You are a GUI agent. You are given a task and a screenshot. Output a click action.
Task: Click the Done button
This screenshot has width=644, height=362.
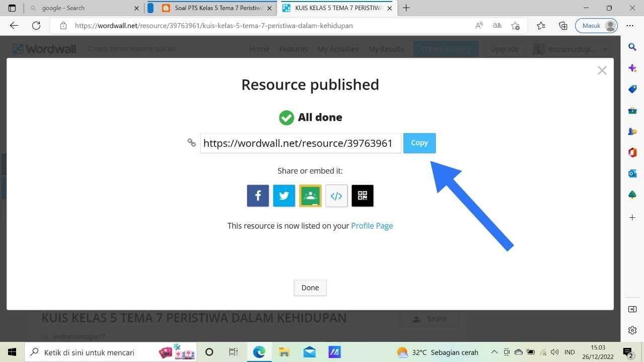pyautogui.click(x=310, y=288)
